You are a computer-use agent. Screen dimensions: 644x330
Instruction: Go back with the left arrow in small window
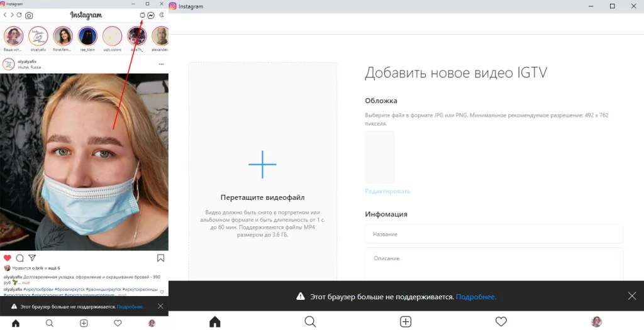[5, 15]
